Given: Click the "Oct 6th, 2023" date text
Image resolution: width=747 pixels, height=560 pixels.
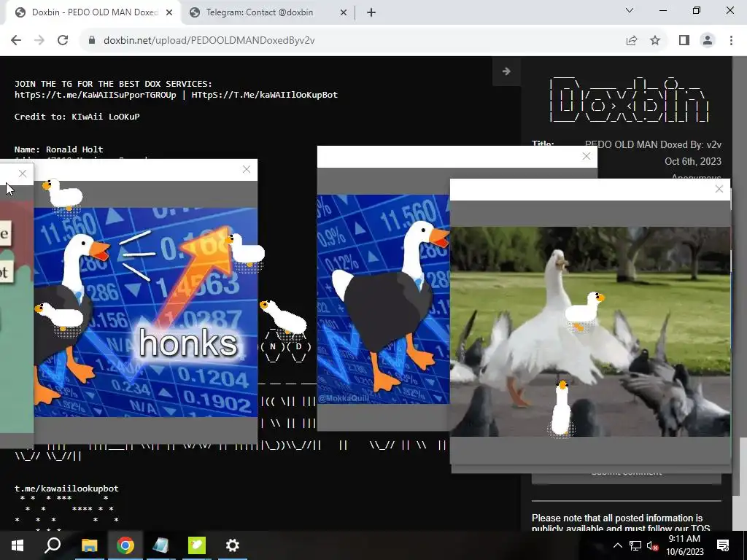Looking at the screenshot, I should pos(693,161).
